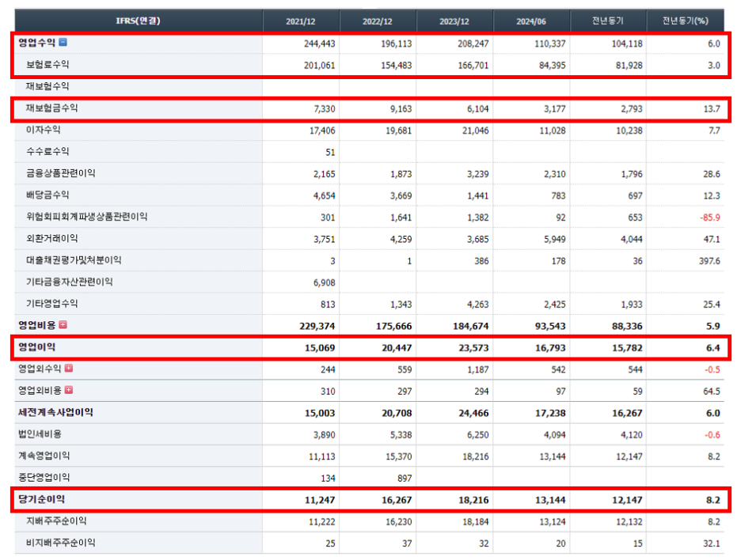Select the 2023/12 column header
The image size is (741, 560).
point(454,21)
